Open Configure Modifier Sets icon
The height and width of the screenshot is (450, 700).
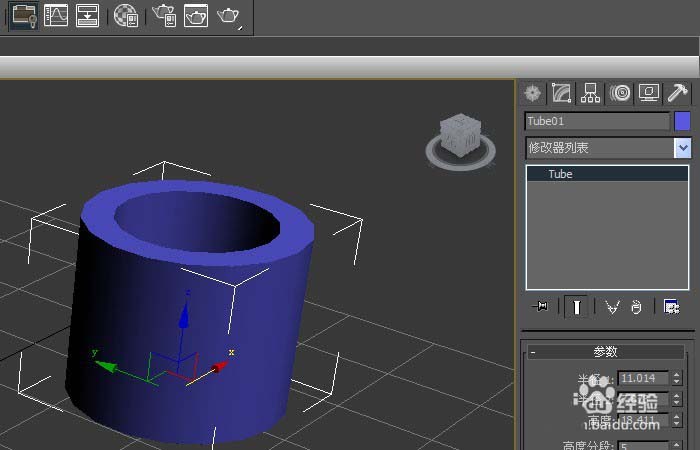[671, 307]
